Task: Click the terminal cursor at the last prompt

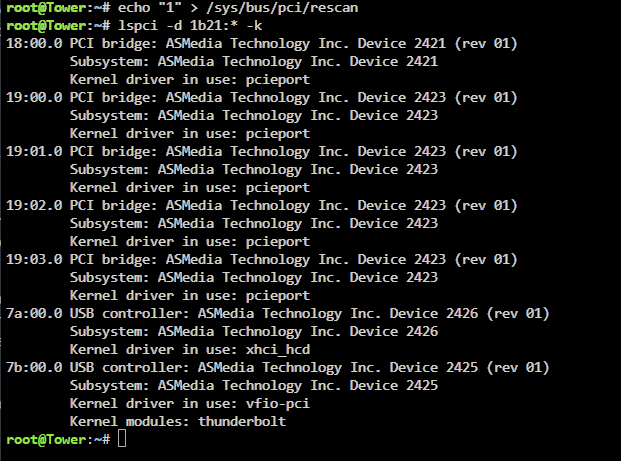Action: [x=122, y=440]
